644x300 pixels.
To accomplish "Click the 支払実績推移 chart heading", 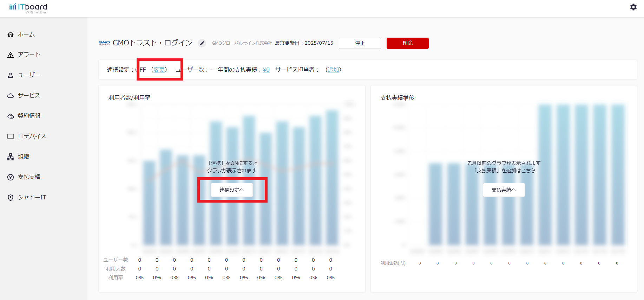I will point(397,98).
